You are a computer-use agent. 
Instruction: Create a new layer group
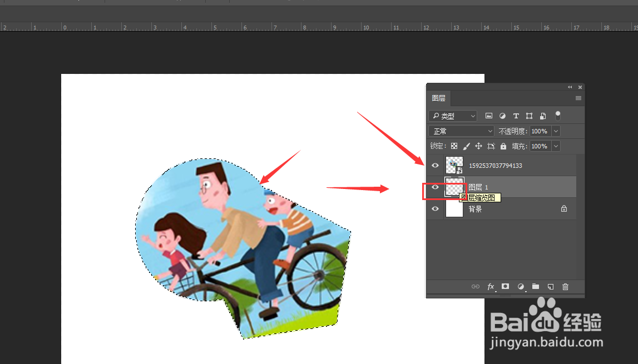(536, 286)
